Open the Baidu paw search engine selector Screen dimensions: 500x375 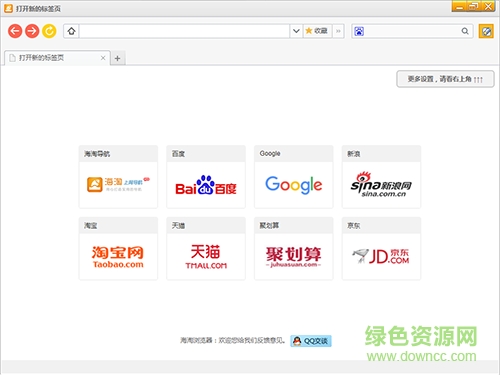pyautogui.click(x=359, y=31)
